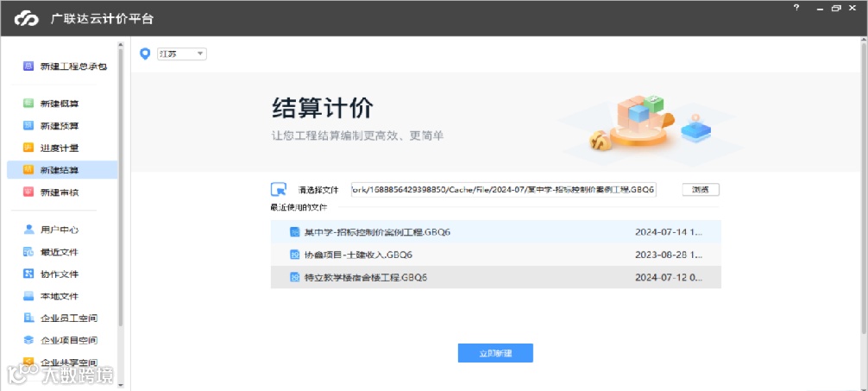Click the 企业员工空间 icon
The width and height of the screenshot is (868, 391).
pos(28,318)
